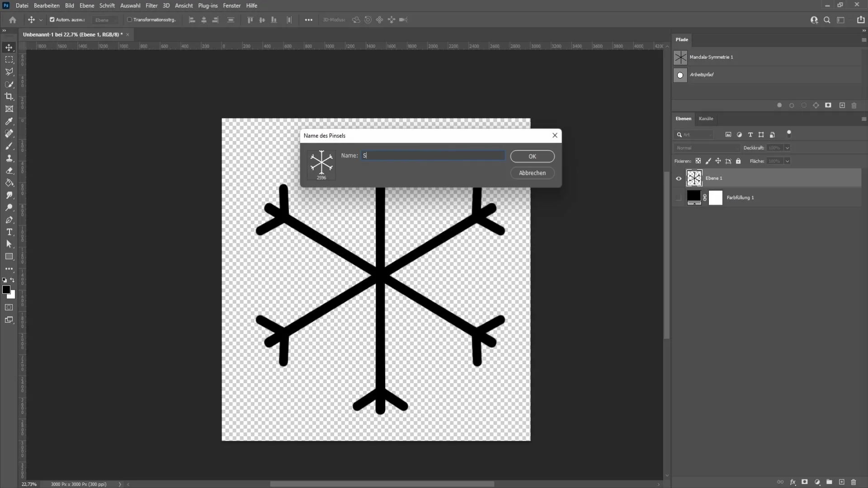
Task: Click the brush name input field
Action: [x=434, y=155]
